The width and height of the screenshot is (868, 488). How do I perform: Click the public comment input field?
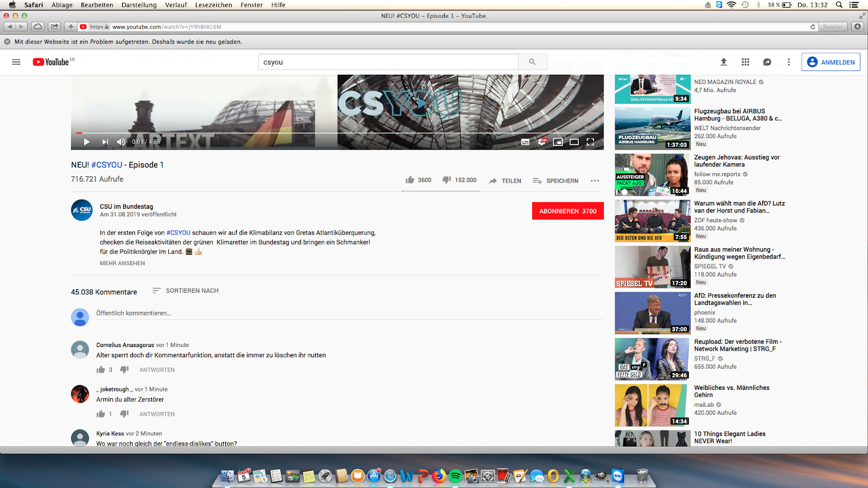(x=350, y=313)
